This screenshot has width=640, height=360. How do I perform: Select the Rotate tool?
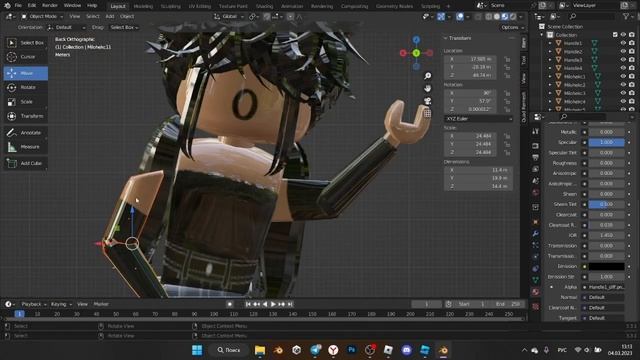coord(26,87)
